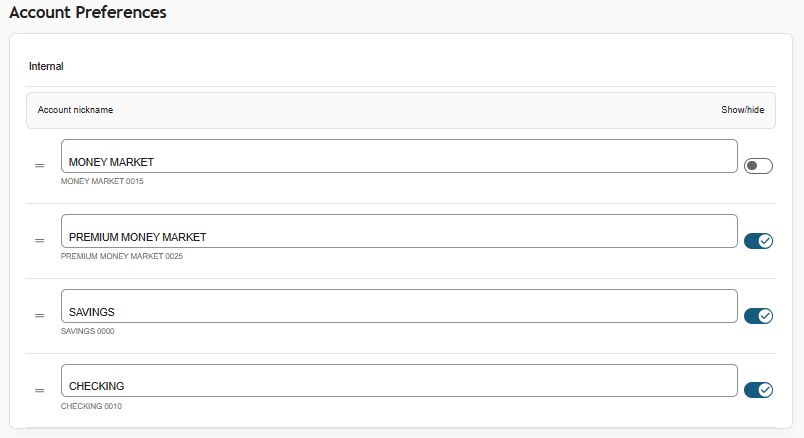This screenshot has width=804, height=438.
Task: Select the CHECKING row reorder handle
Action: pyautogui.click(x=40, y=391)
